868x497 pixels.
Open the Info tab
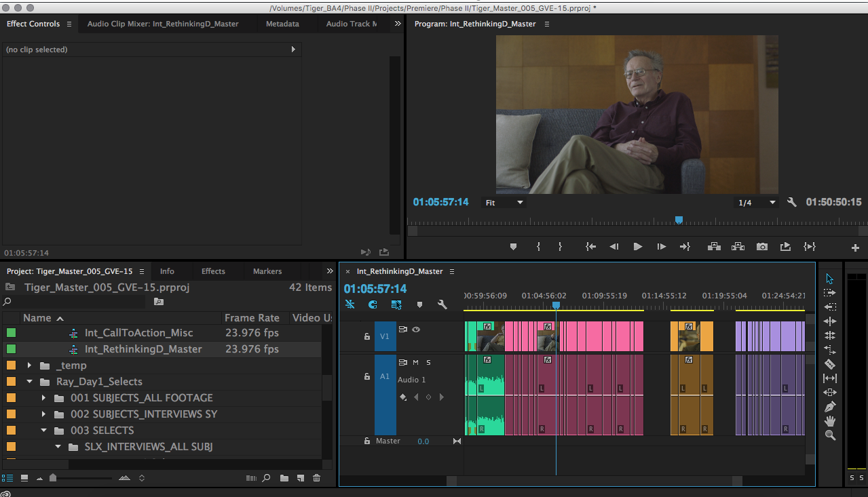[167, 271]
